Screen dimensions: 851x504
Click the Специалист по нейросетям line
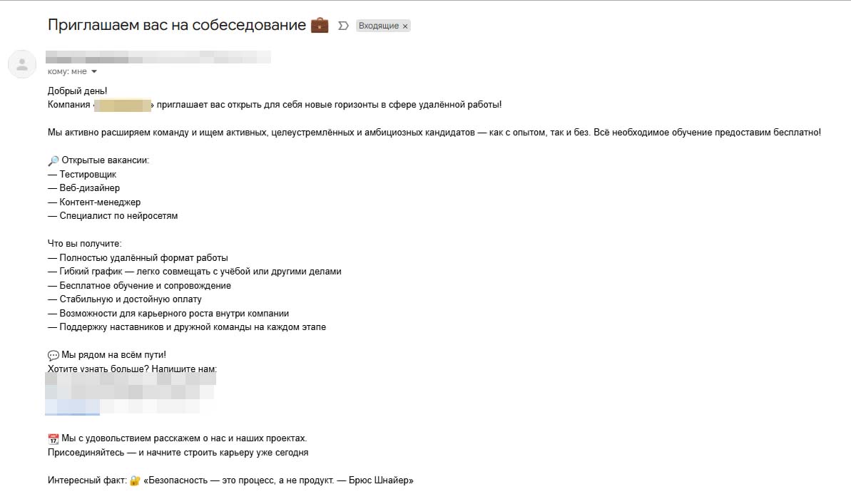tap(113, 216)
